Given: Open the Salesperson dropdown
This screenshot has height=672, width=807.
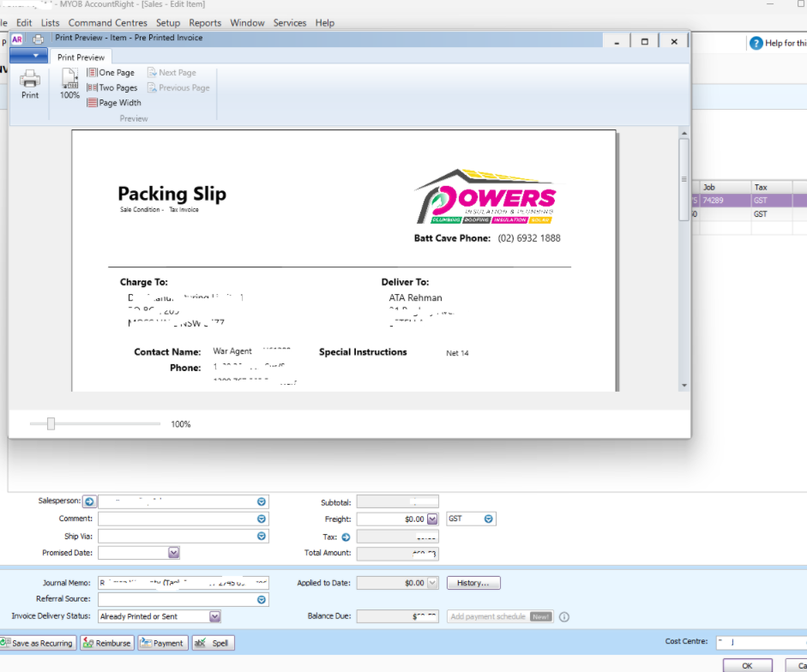Looking at the screenshot, I should click(262, 501).
